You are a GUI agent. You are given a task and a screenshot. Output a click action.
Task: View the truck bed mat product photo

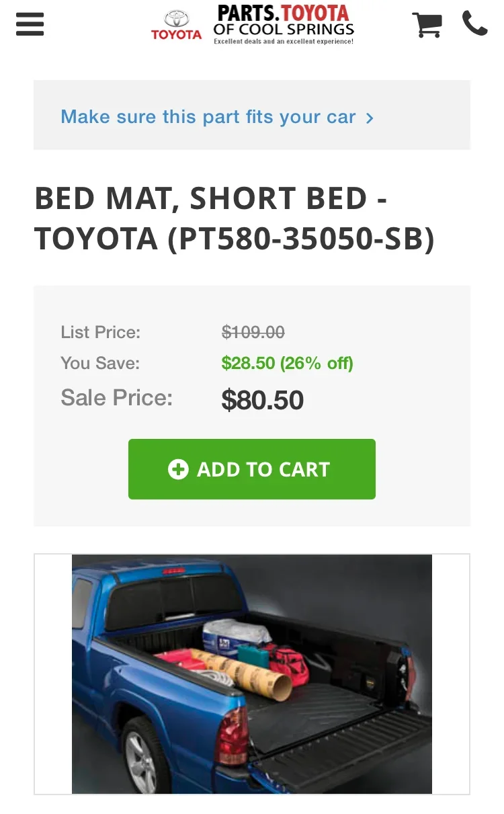point(252,674)
